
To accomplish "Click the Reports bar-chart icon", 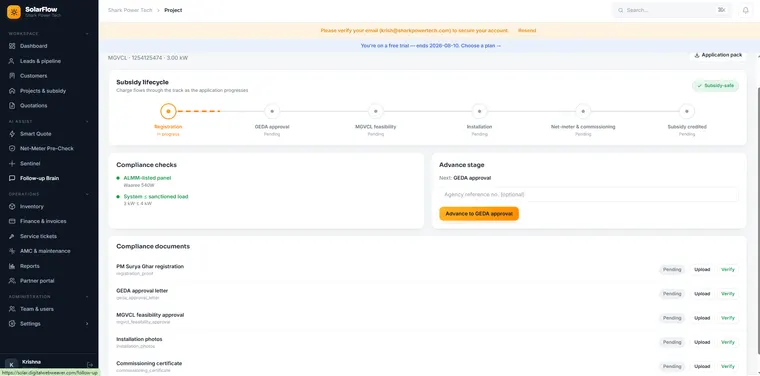I will tap(12, 266).
